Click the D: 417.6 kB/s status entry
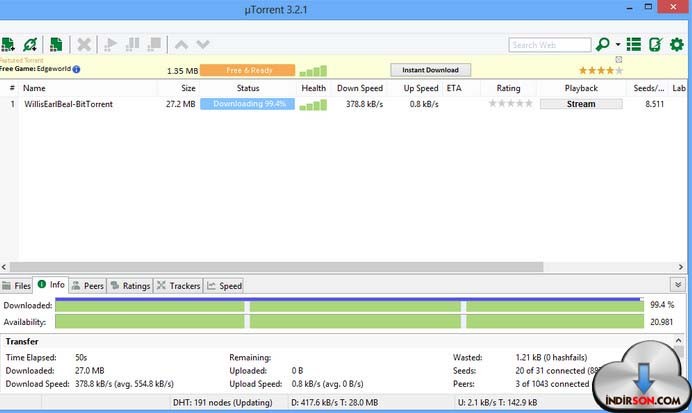The width and height of the screenshot is (692, 413). point(335,402)
